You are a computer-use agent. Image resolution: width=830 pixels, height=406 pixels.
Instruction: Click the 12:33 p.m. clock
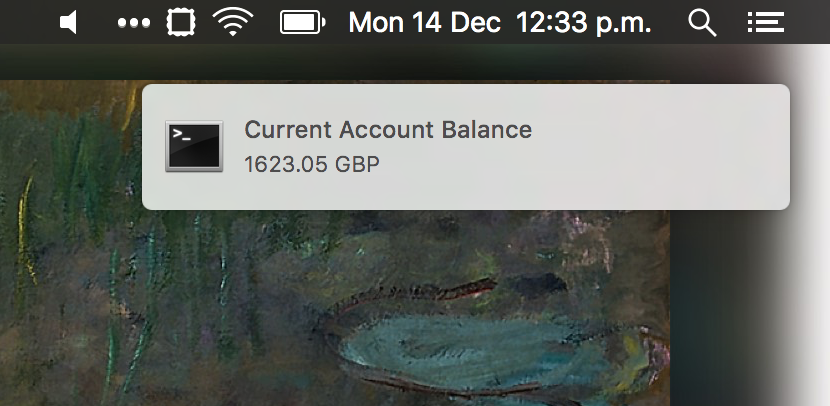[x=583, y=24]
